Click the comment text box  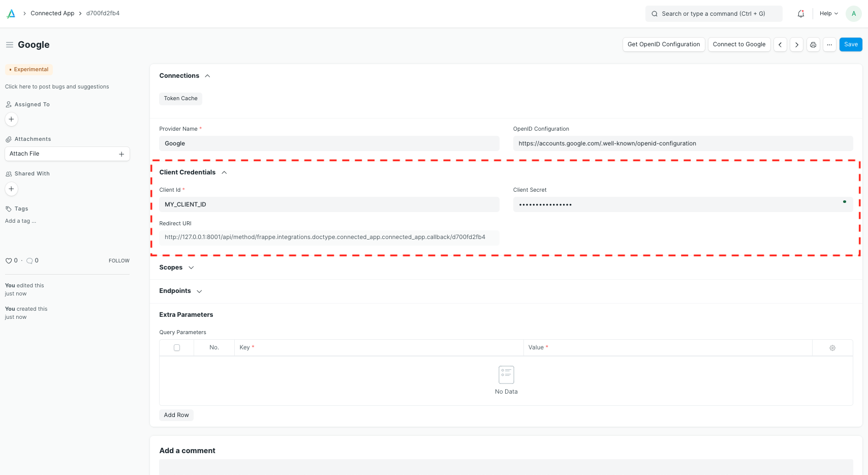click(506, 467)
